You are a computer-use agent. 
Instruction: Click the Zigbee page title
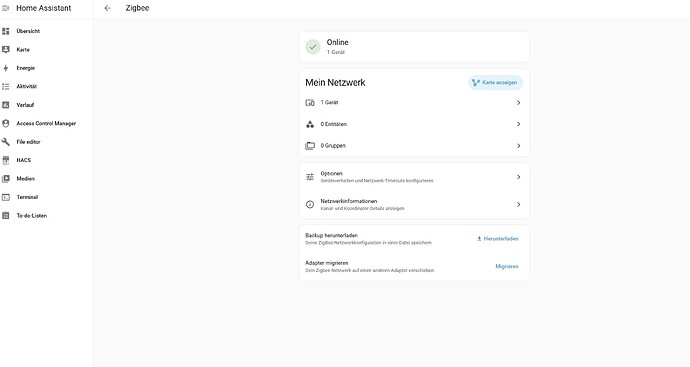[137, 8]
